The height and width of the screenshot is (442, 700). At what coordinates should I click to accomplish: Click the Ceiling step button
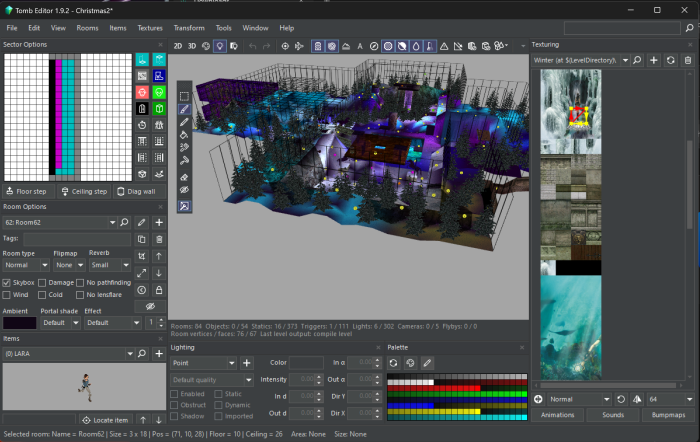pyautogui.click(x=84, y=192)
